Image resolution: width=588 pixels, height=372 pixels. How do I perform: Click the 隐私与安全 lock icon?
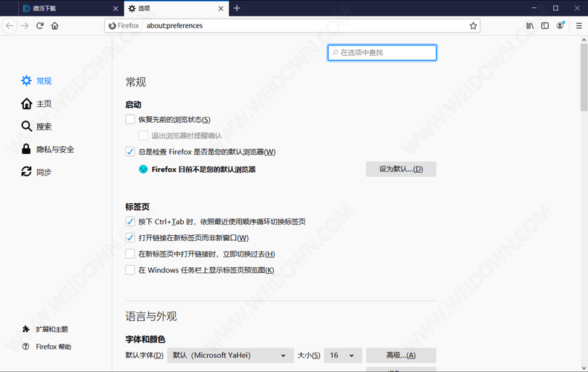coord(26,149)
